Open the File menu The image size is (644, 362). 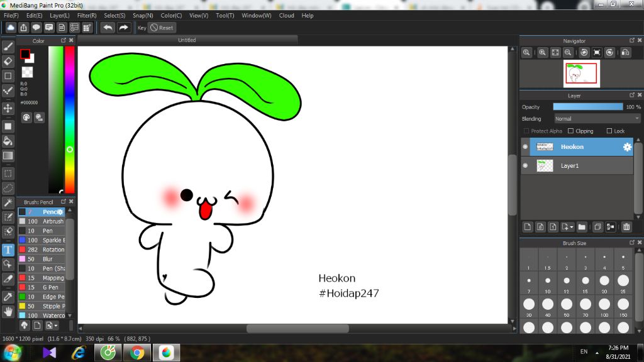tap(11, 16)
